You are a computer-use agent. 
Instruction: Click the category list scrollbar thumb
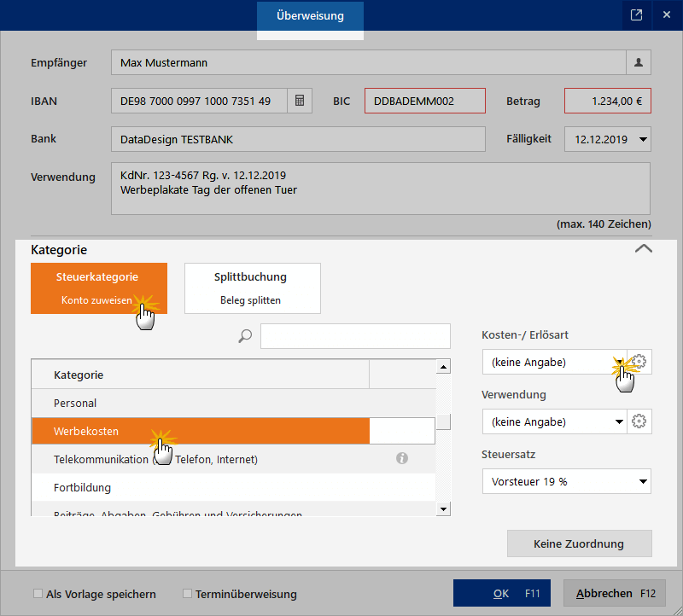pyautogui.click(x=443, y=421)
